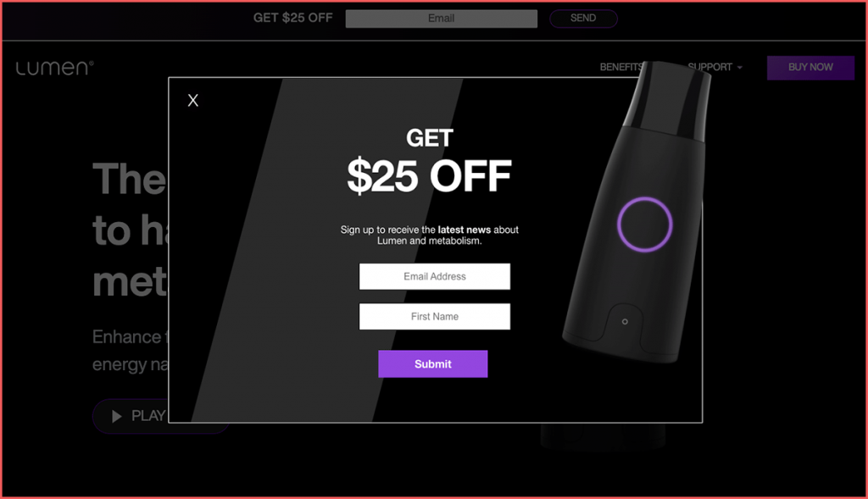The image size is (868, 499).
Task: Click the purple ring on the Lumen device
Action: coord(644,224)
